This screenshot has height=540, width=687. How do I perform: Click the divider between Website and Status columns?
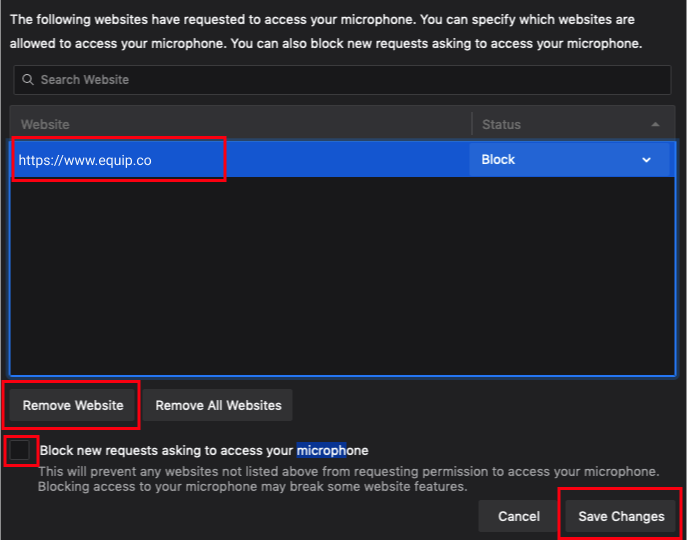(x=472, y=125)
